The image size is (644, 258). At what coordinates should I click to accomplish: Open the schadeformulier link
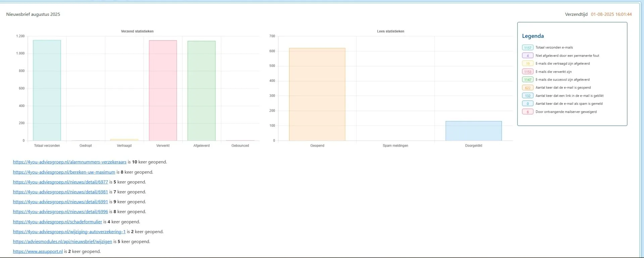tap(57, 222)
